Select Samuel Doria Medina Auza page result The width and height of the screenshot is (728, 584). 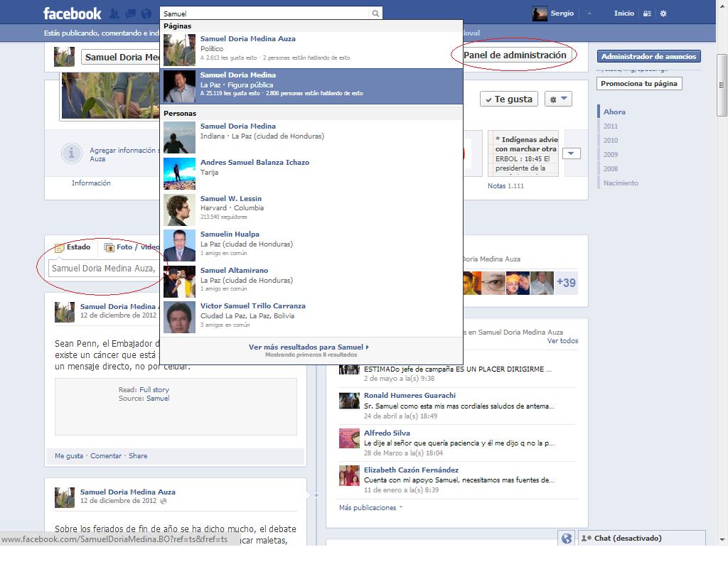(311, 50)
